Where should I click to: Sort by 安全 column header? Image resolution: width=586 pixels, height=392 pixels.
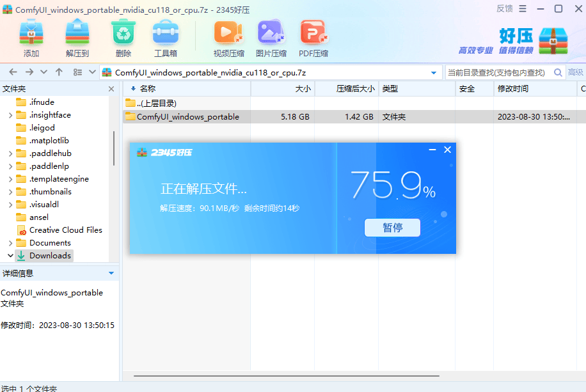point(475,89)
